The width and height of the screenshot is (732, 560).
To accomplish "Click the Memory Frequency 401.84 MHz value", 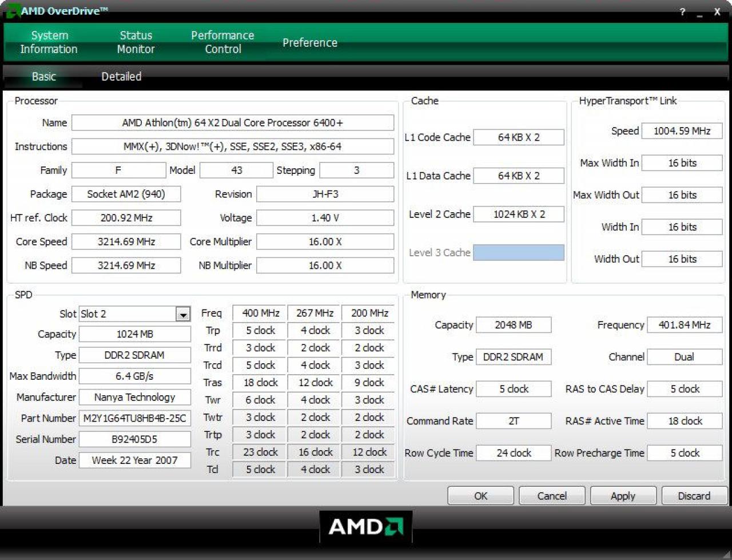I will click(685, 325).
